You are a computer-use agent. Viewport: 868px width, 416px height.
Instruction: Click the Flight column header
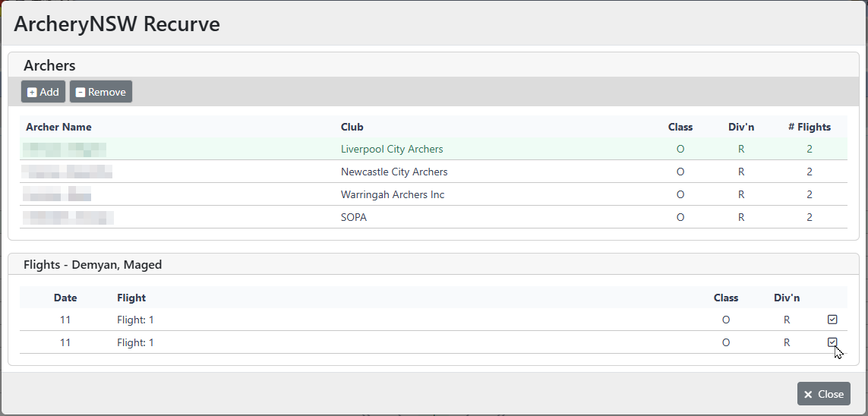tap(131, 298)
